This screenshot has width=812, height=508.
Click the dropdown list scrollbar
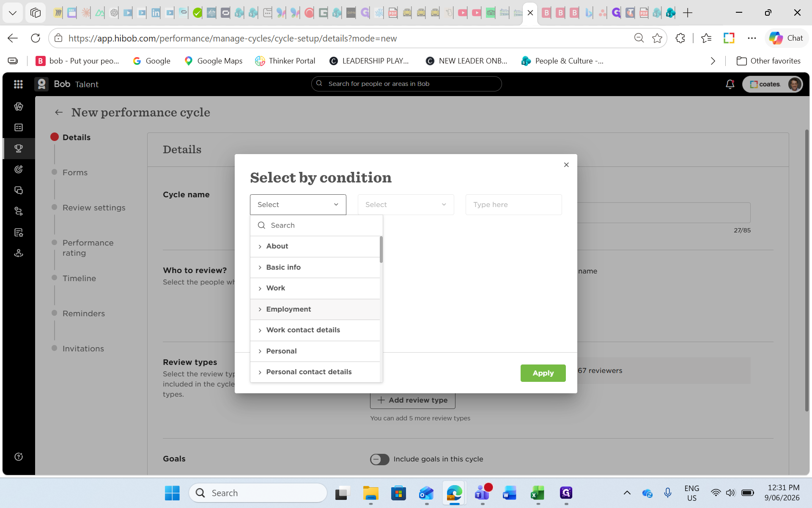[381, 250]
